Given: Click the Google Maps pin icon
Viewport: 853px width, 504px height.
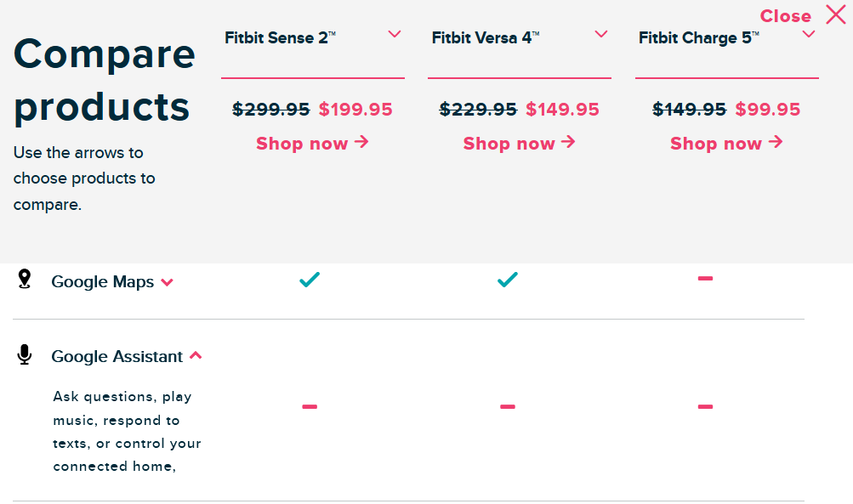Looking at the screenshot, I should (x=25, y=279).
